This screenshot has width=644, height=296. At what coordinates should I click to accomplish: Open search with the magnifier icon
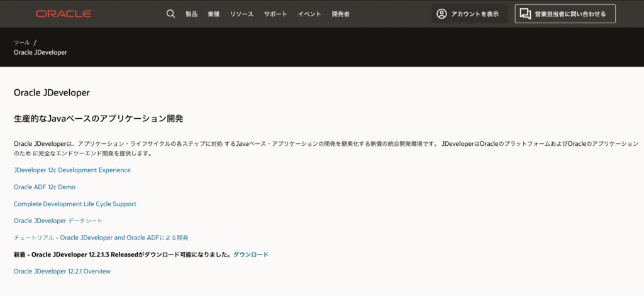[x=171, y=14]
